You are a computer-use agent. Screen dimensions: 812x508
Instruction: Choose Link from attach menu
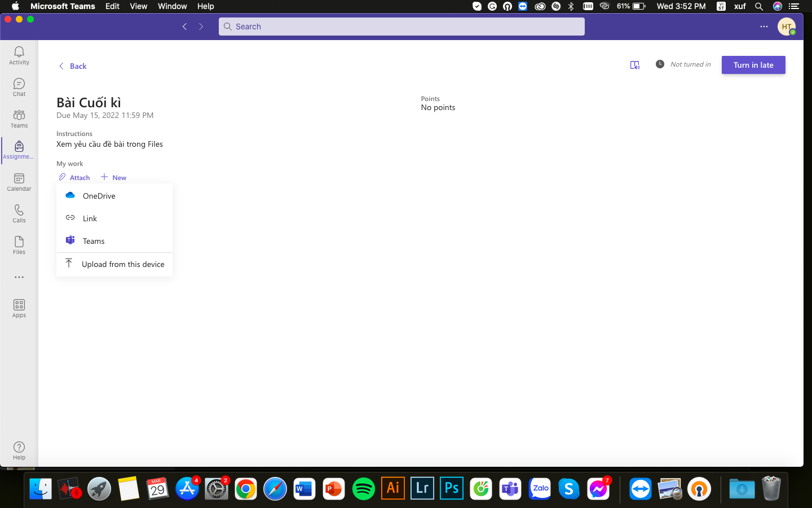[x=114, y=218]
